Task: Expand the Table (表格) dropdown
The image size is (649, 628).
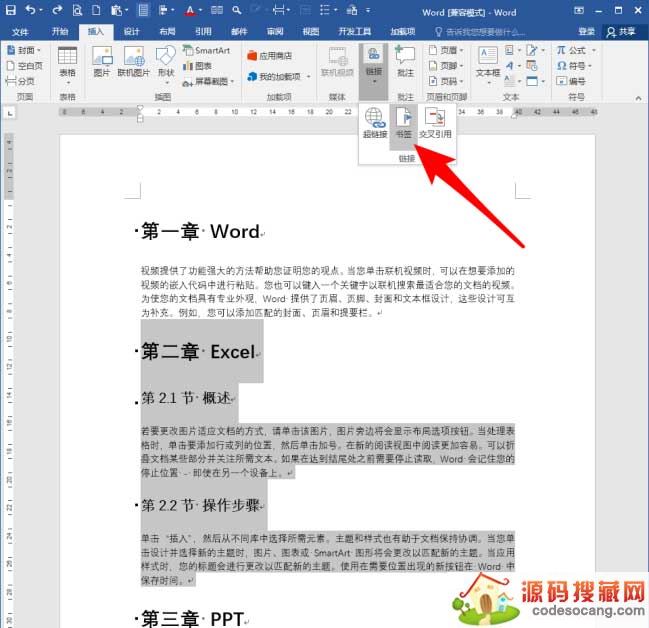Action: 67,62
